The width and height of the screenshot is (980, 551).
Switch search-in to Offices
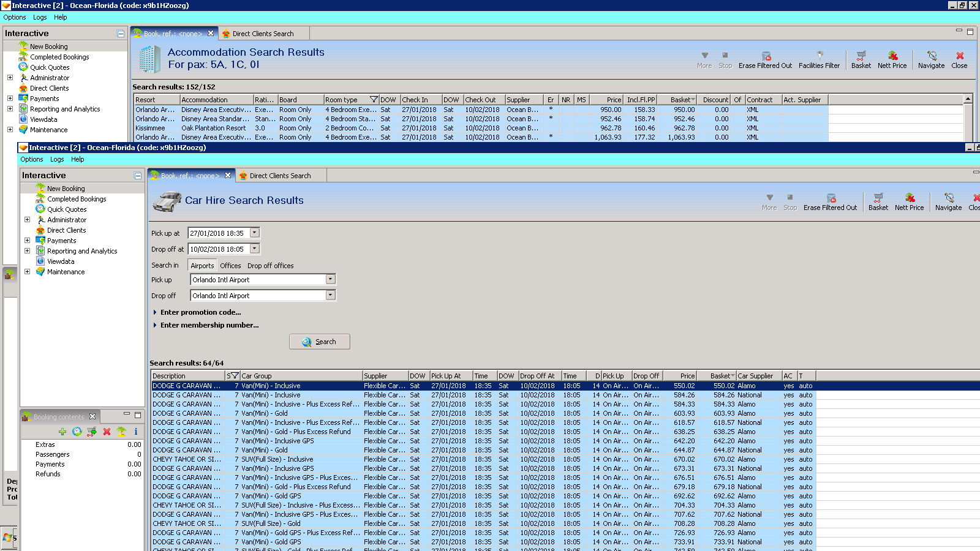click(x=230, y=266)
